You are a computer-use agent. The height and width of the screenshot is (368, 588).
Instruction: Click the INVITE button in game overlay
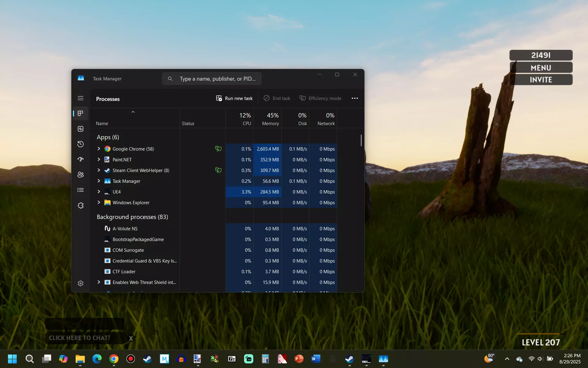[541, 80]
